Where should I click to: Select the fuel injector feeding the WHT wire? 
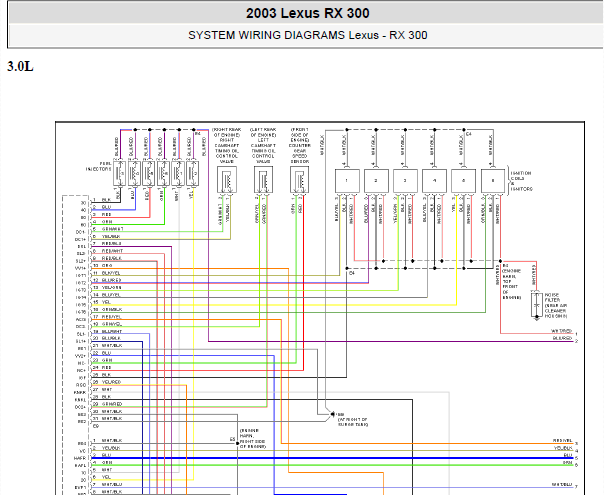coord(178,173)
